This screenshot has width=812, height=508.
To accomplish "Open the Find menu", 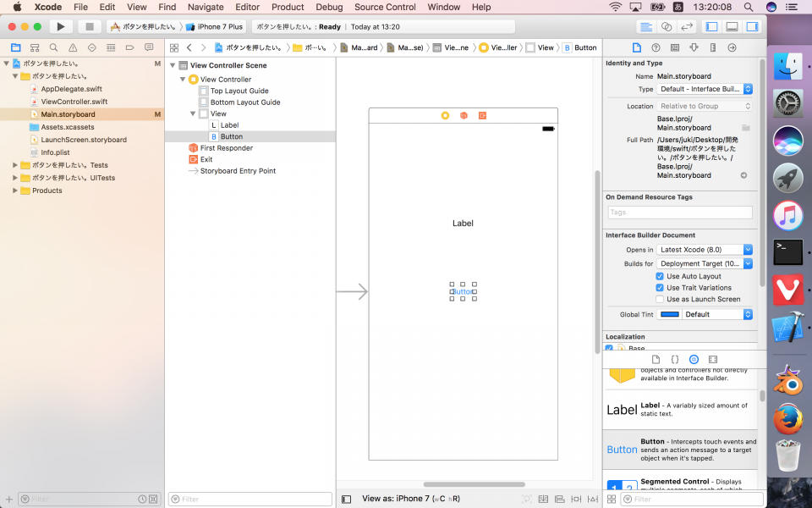I will [x=167, y=7].
